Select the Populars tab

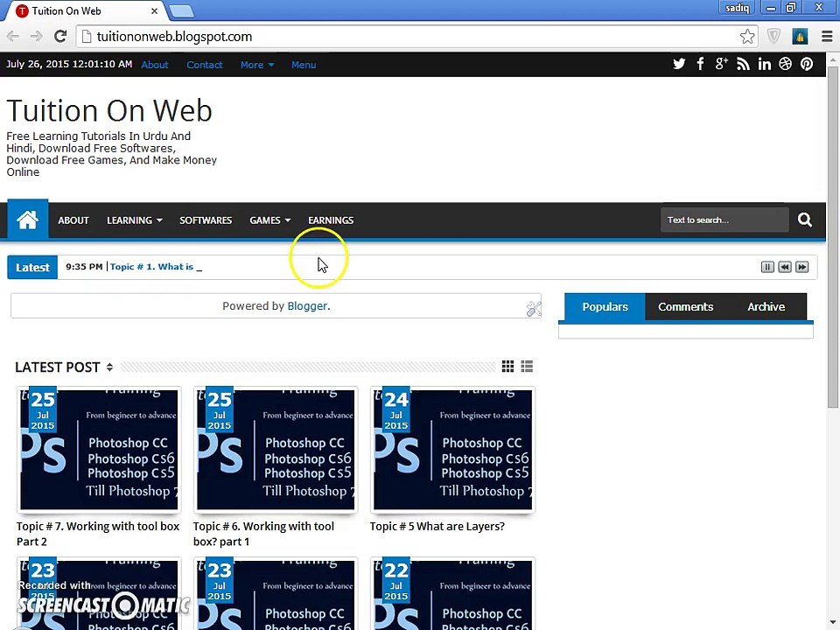coord(605,306)
